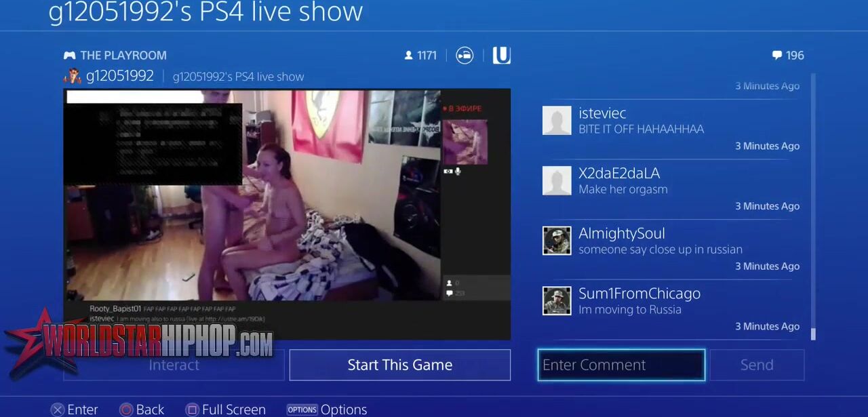Image resolution: width=868 pixels, height=417 pixels.
Task: Click X2daE2daLA's blank profile avatar
Action: 557,181
